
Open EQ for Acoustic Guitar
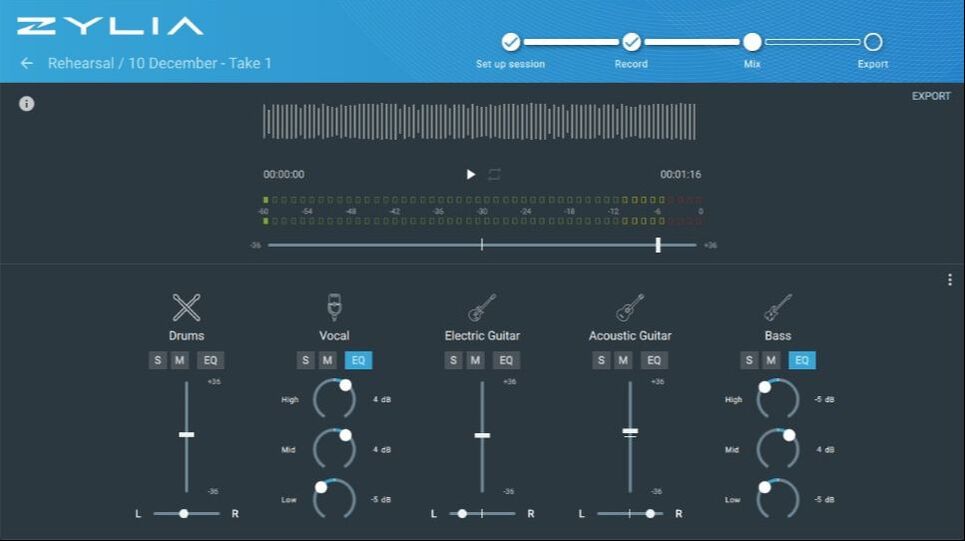click(x=654, y=360)
